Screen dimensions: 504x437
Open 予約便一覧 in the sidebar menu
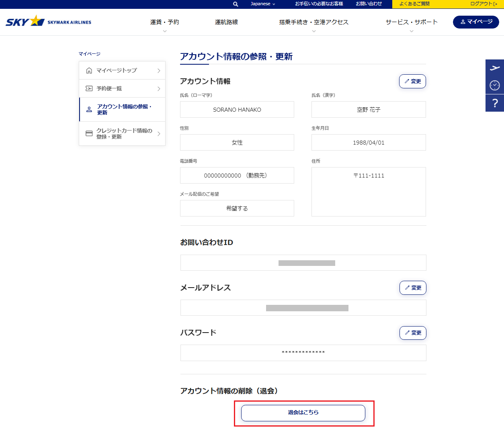[122, 89]
